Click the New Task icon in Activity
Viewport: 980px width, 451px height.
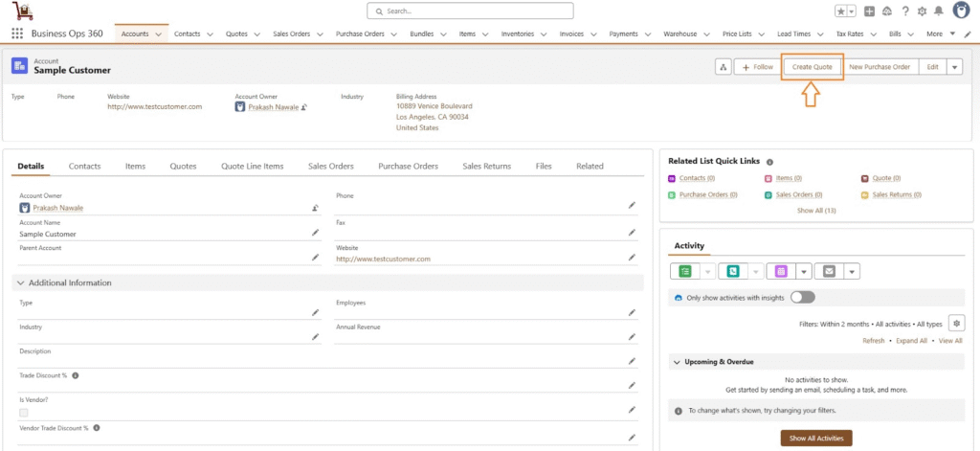tap(684, 271)
